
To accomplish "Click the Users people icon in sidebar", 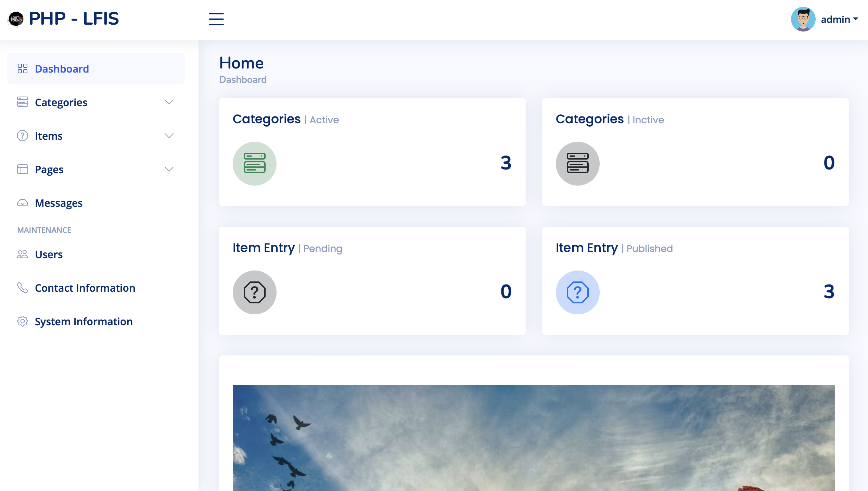I will [x=23, y=254].
